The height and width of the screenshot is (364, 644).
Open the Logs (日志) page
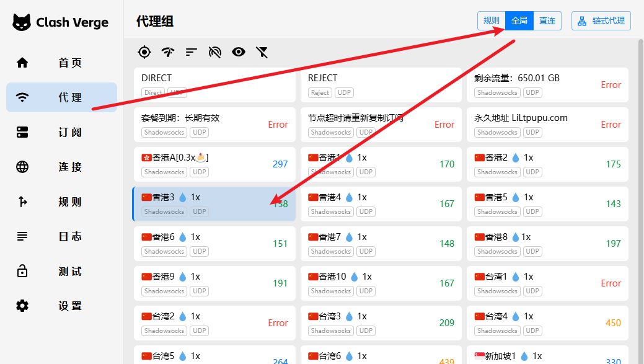tap(61, 236)
